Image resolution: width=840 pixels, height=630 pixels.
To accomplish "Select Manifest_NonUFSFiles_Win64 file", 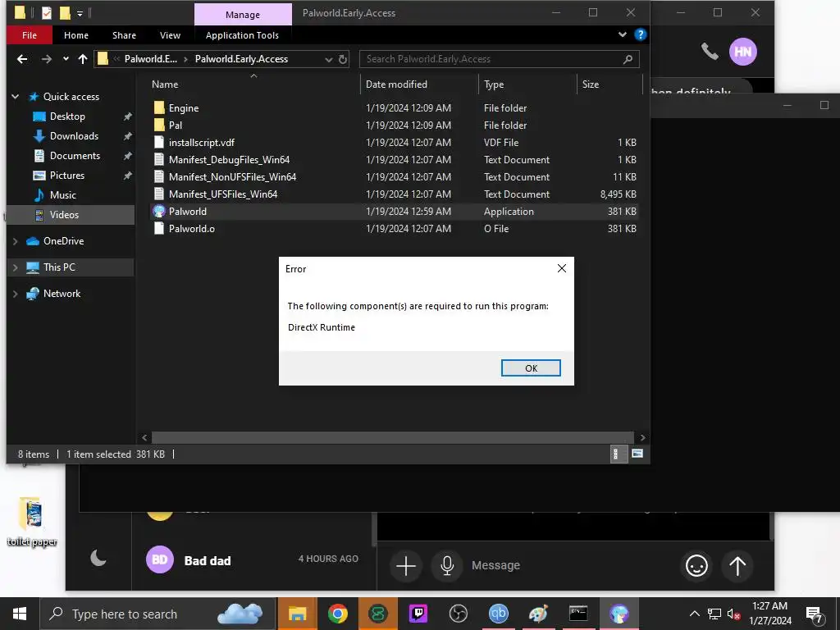I will (x=232, y=177).
